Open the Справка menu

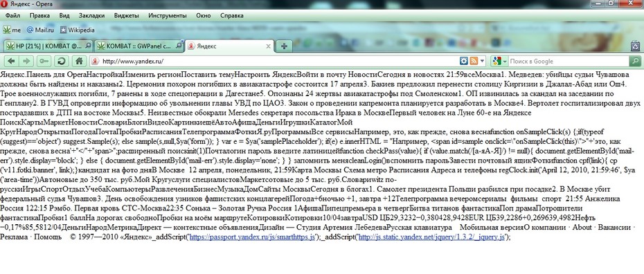(232, 16)
